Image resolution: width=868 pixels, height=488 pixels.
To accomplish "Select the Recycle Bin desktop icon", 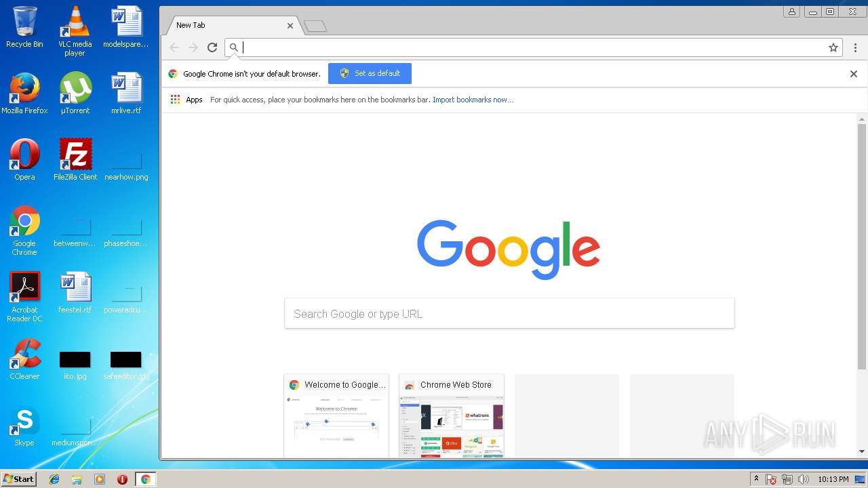I will pos(24,27).
